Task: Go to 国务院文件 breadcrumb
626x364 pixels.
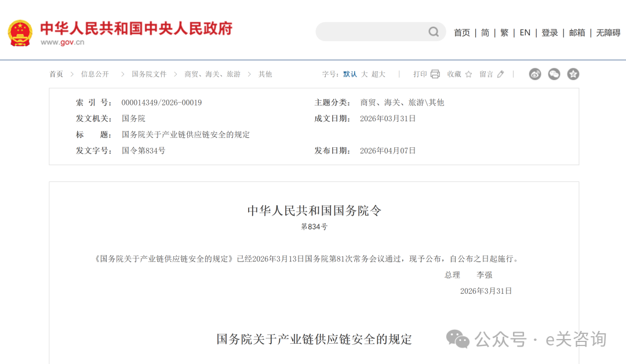Action: tap(149, 74)
